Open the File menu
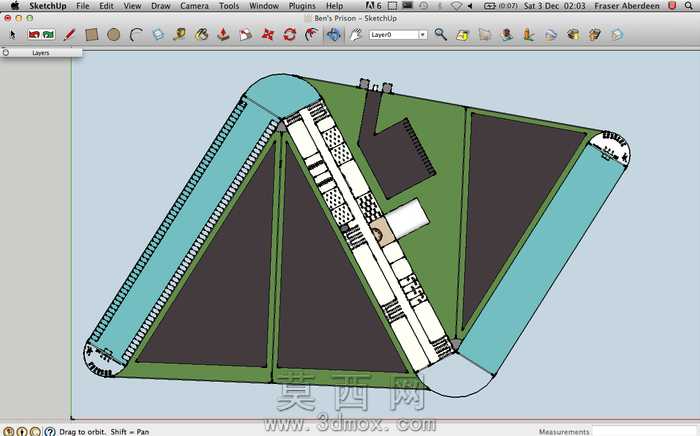The width and height of the screenshot is (700, 436). (83, 6)
